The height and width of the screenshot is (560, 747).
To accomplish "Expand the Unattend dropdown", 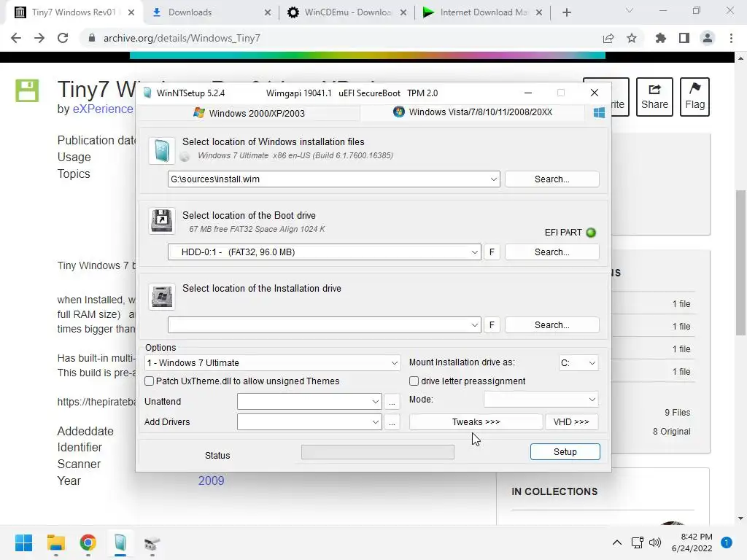I will 376,402.
